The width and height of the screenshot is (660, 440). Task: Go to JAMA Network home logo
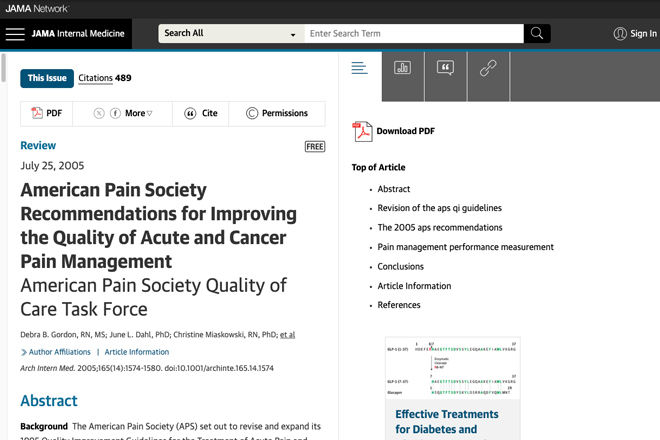(37, 8)
